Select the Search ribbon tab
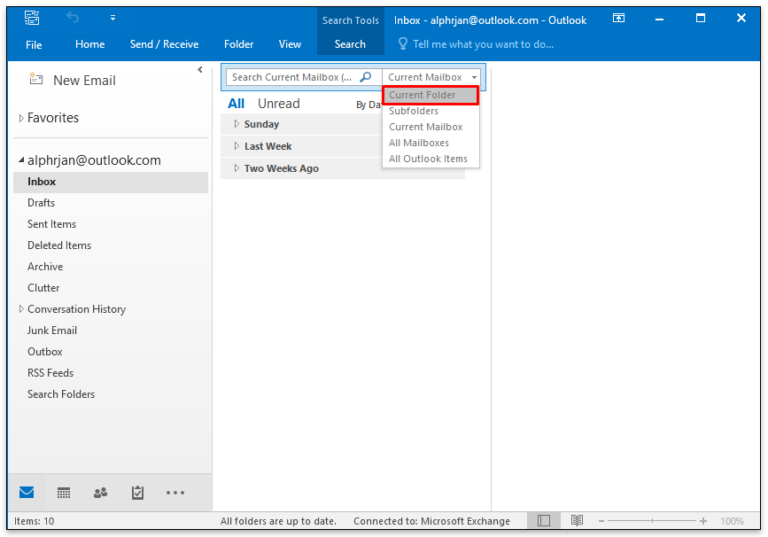The height and width of the screenshot is (537, 768). pyautogui.click(x=350, y=44)
